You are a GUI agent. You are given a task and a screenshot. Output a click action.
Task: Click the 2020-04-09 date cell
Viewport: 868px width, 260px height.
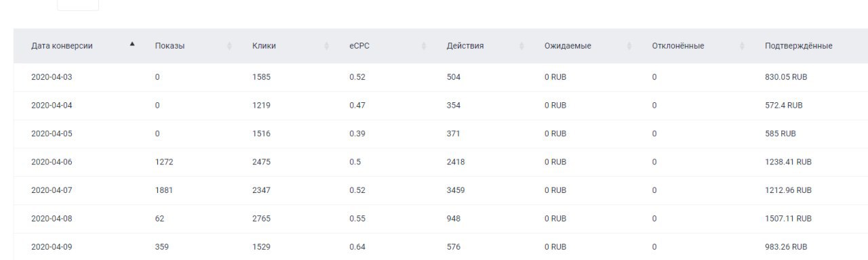pos(52,247)
